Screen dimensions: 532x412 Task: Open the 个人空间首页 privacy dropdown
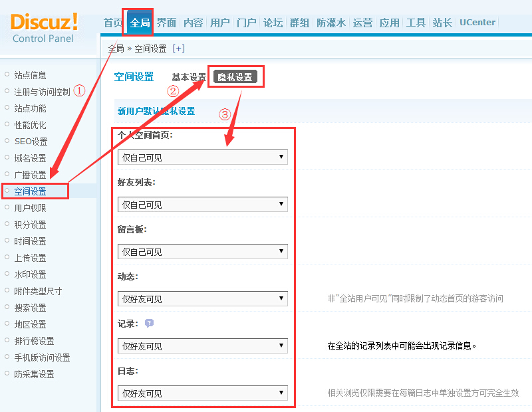pyautogui.click(x=202, y=157)
